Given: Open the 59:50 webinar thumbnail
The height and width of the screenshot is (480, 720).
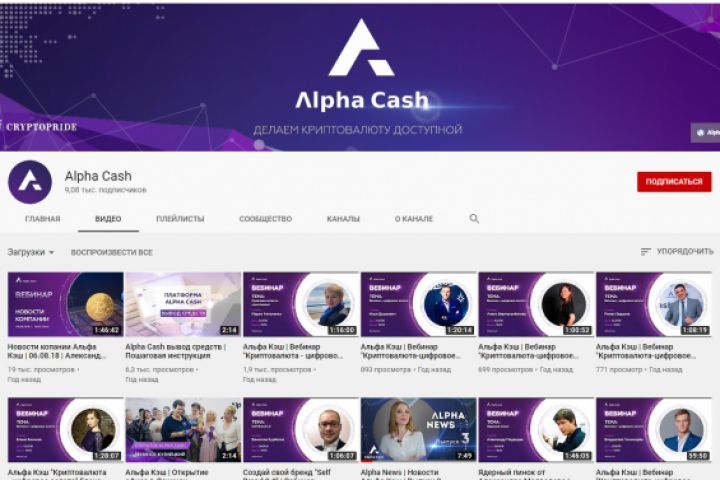Looking at the screenshot, I should 654,429.
